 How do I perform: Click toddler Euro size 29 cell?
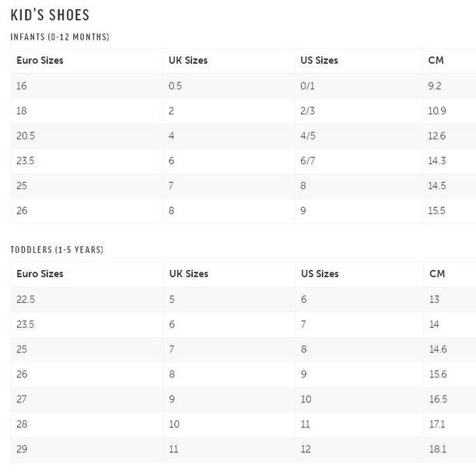tap(22, 449)
